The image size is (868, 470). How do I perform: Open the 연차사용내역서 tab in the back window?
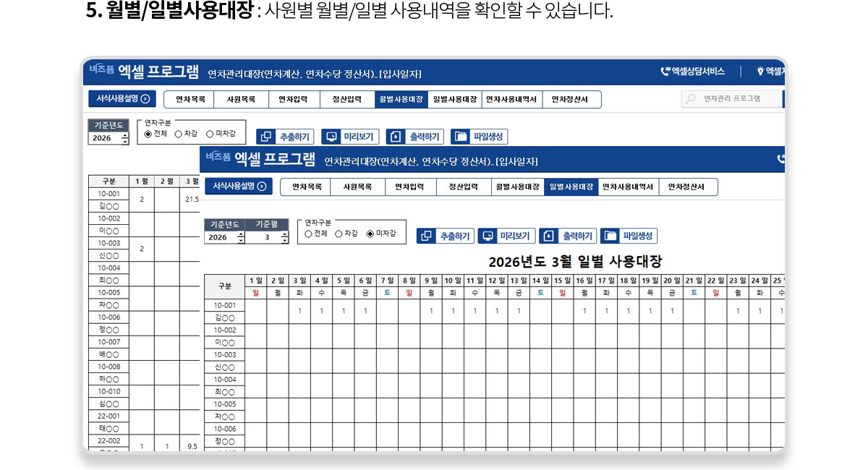(x=511, y=99)
